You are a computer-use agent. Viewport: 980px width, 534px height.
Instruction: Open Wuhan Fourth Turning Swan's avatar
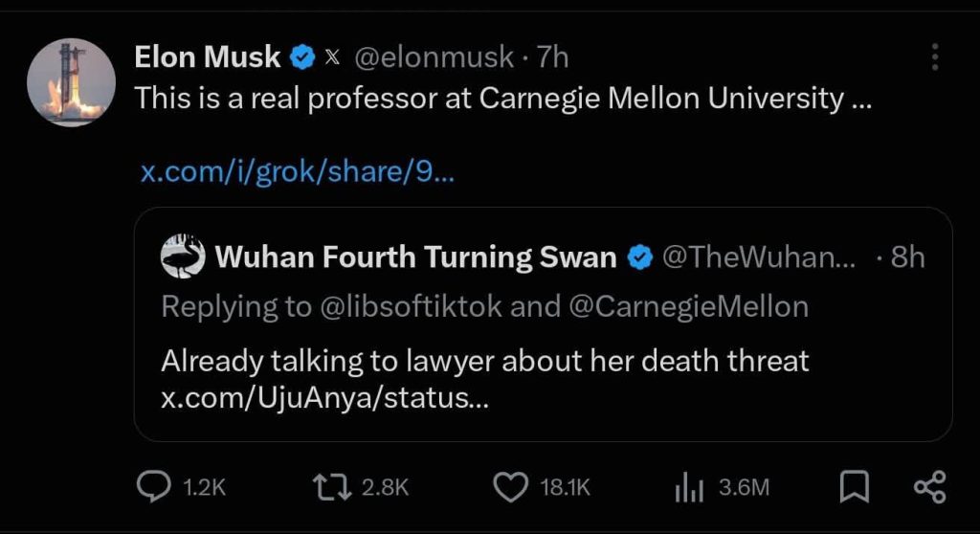coord(183,256)
